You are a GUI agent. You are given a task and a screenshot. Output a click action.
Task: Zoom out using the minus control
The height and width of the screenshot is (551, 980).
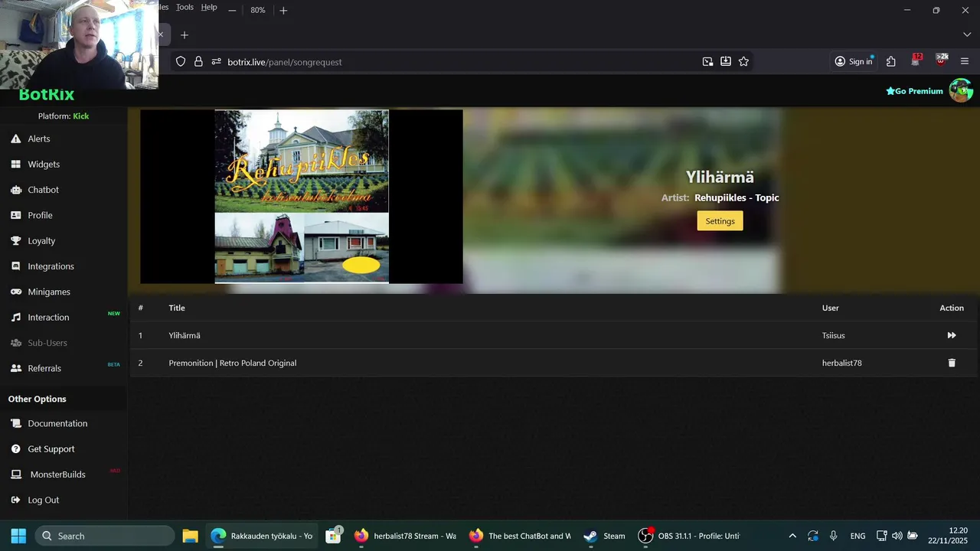[232, 10]
